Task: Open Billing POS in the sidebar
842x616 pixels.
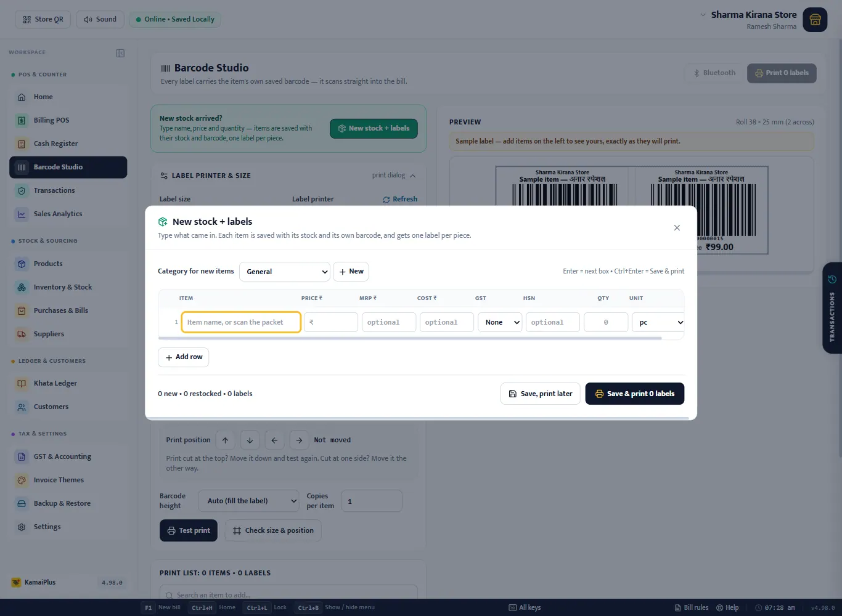Action: (x=68, y=120)
